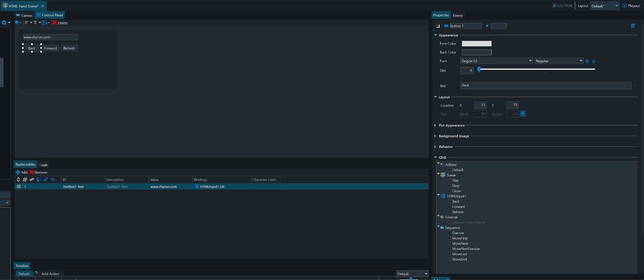This screenshot has width=644, height=280.
Task: Switch to the Events tab
Action: 458,15
